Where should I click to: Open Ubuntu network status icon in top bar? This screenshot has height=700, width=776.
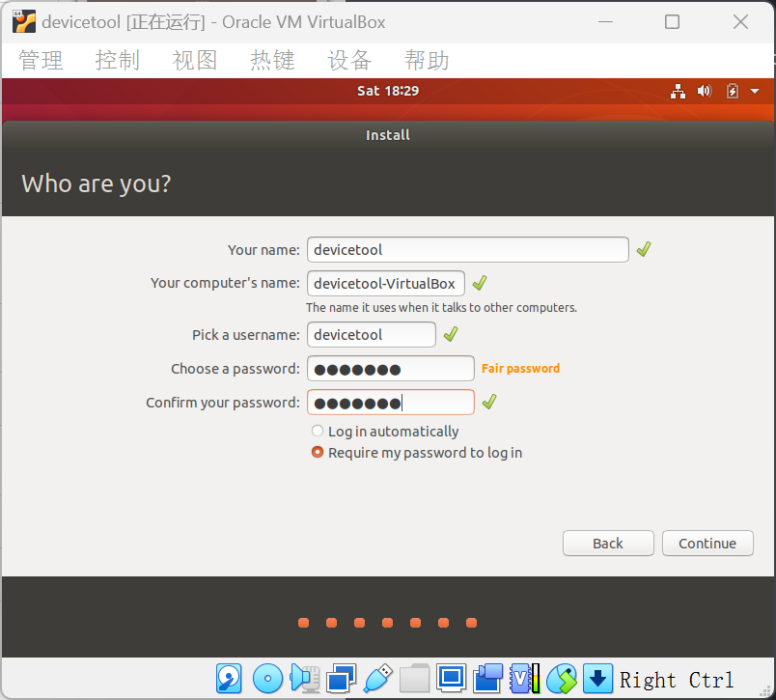(x=678, y=91)
